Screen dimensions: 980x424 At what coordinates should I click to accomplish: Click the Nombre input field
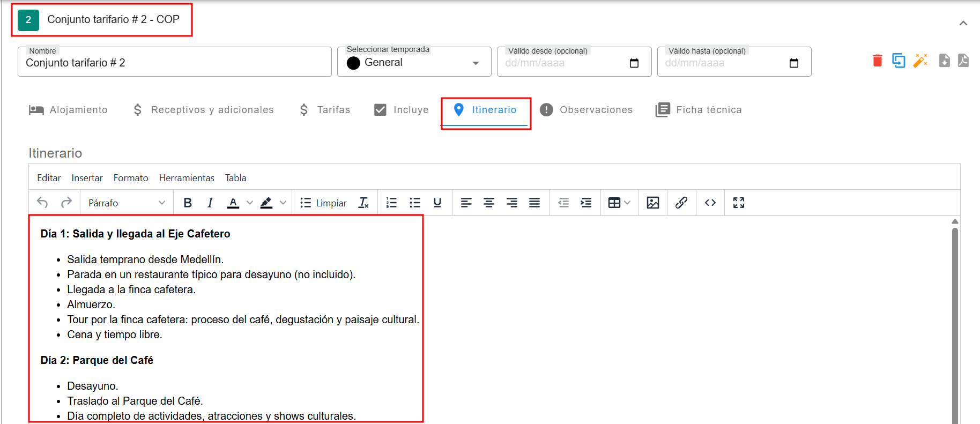pos(174,63)
